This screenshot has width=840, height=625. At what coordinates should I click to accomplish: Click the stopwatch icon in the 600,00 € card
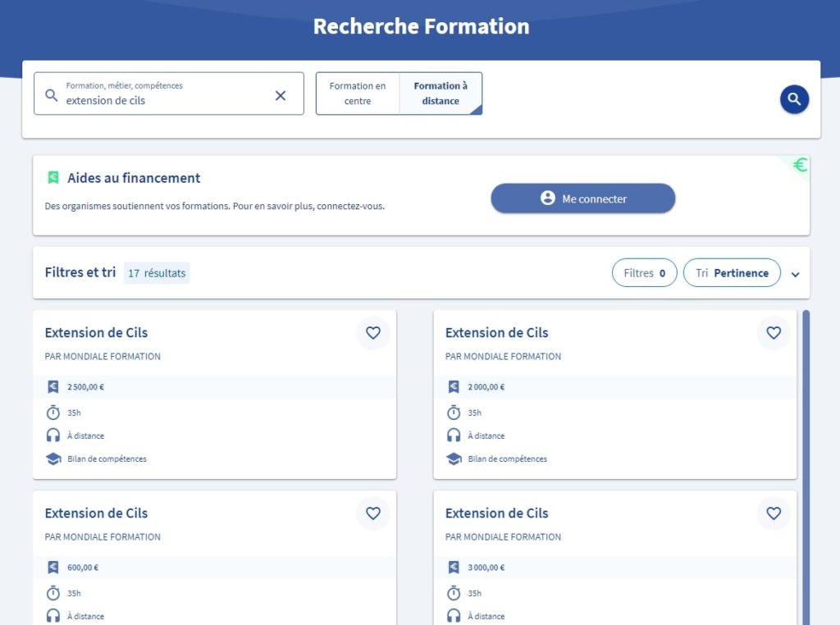pos(53,593)
